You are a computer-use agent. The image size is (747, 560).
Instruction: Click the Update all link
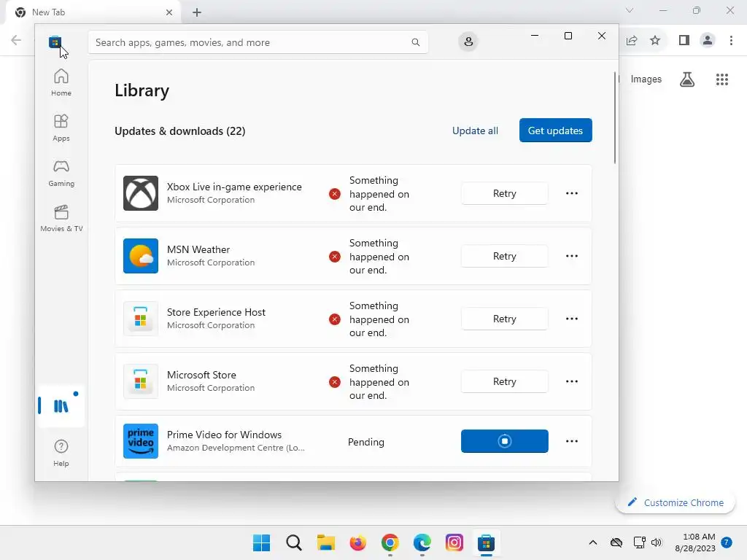[475, 131]
